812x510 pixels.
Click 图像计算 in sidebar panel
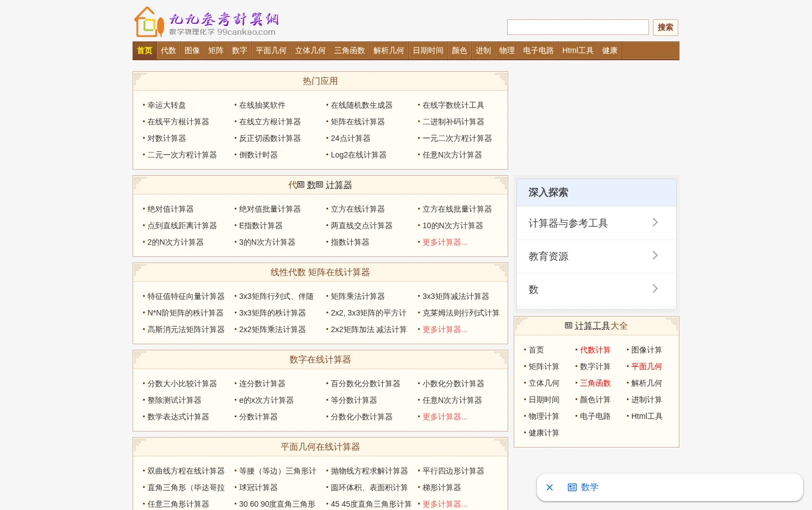(x=647, y=350)
